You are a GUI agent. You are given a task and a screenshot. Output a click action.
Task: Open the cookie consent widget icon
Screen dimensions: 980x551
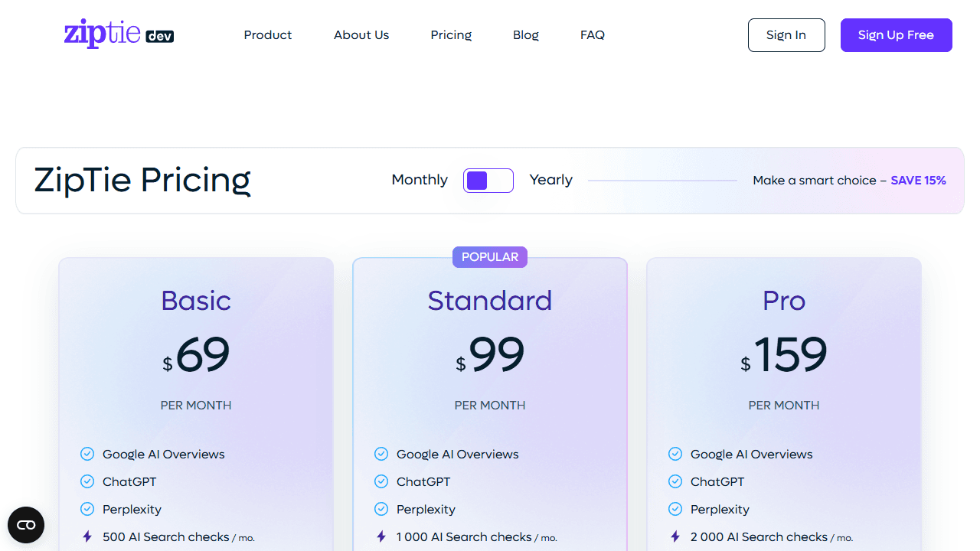(x=26, y=525)
